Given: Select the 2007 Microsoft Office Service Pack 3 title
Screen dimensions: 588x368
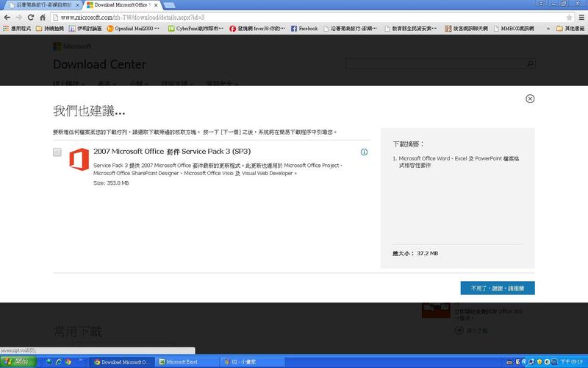Looking at the screenshot, I should tap(172, 152).
